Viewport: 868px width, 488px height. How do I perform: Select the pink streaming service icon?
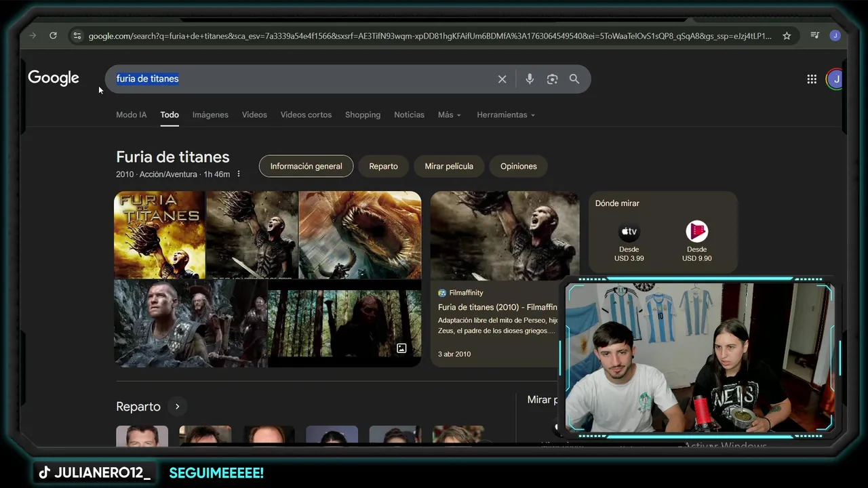click(x=696, y=232)
